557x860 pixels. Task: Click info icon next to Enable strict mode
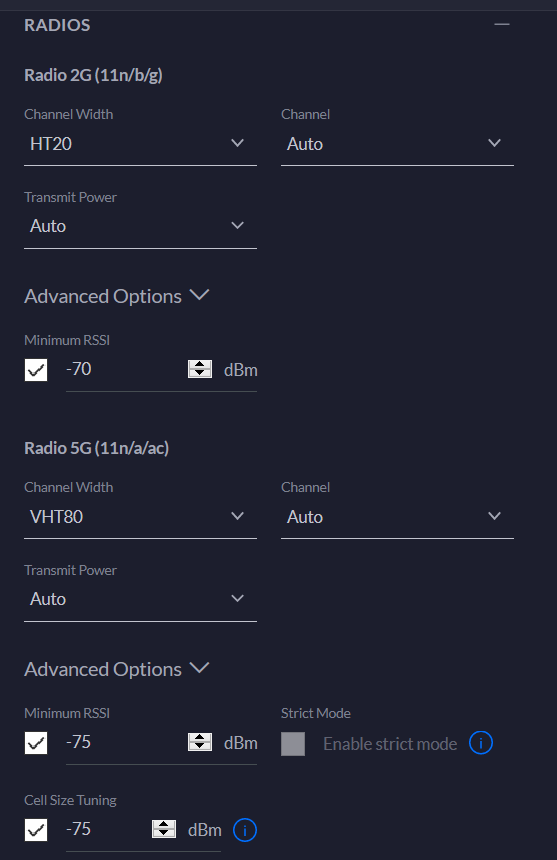[481, 743]
